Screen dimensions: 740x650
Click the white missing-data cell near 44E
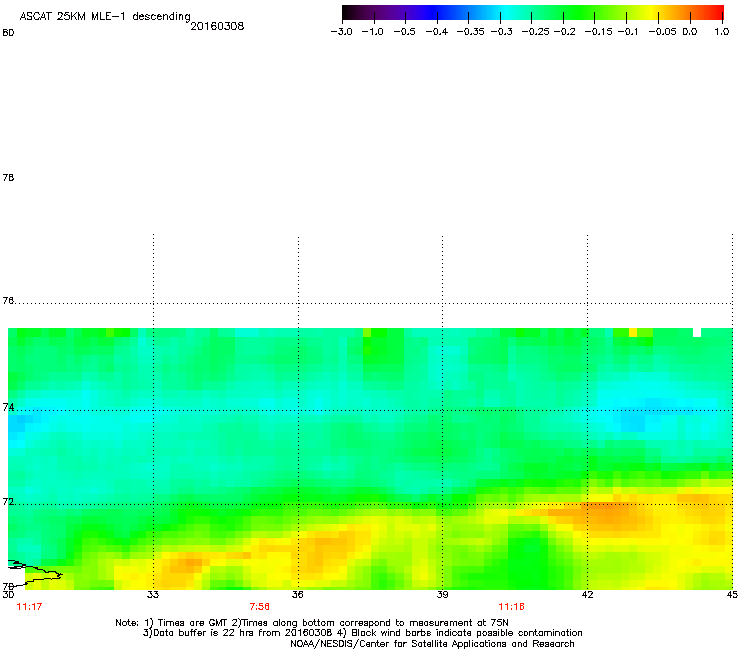click(697, 332)
